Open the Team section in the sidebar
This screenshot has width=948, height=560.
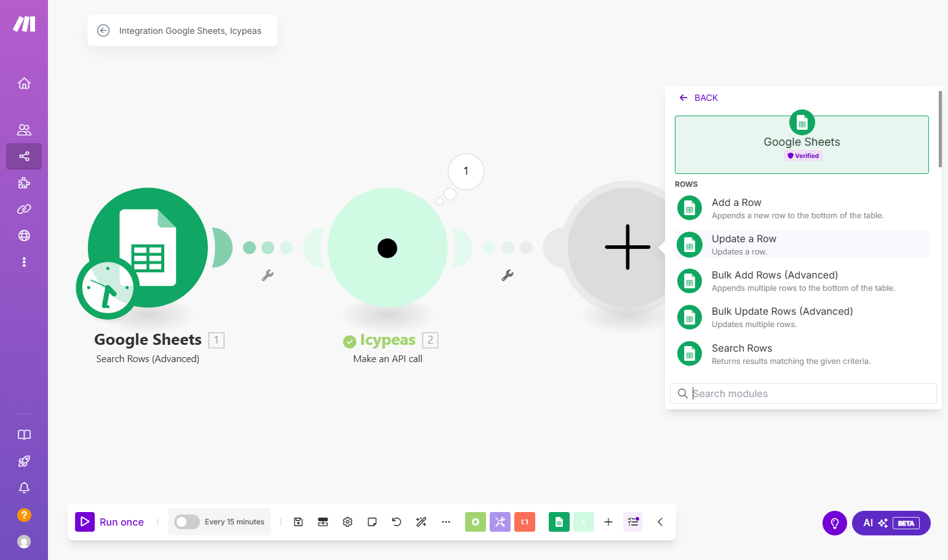(24, 130)
